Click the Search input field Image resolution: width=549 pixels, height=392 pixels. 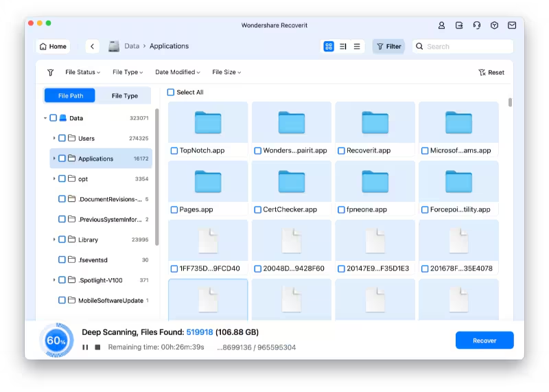pos(467,47)
